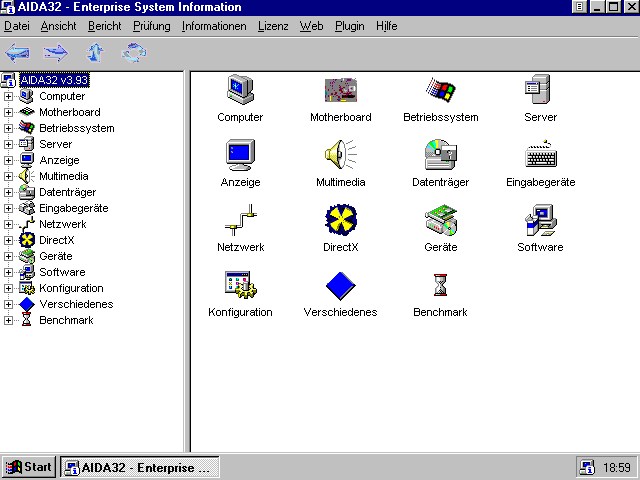Image resolution: width=640 pixels, height=480 pixels.
Task: Expand the Netzwerk tree node
Action: click(9, 225)
